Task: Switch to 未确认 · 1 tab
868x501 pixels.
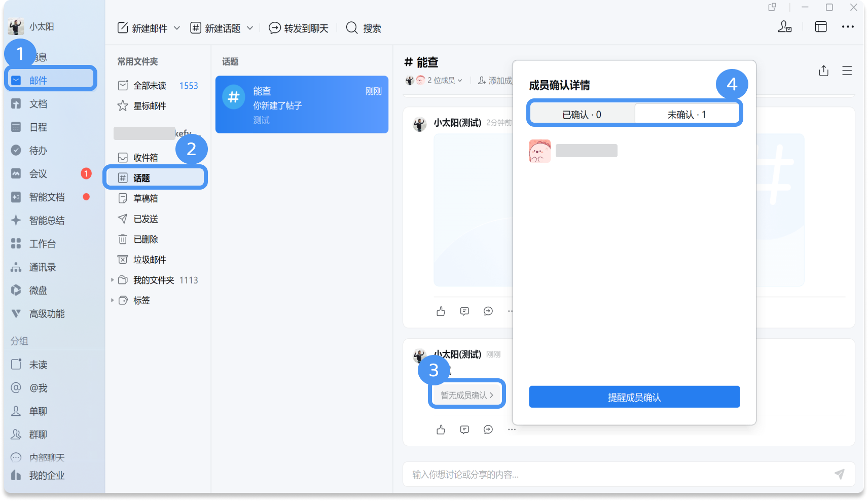Action: pyautogui.click(x=686, y=115)
